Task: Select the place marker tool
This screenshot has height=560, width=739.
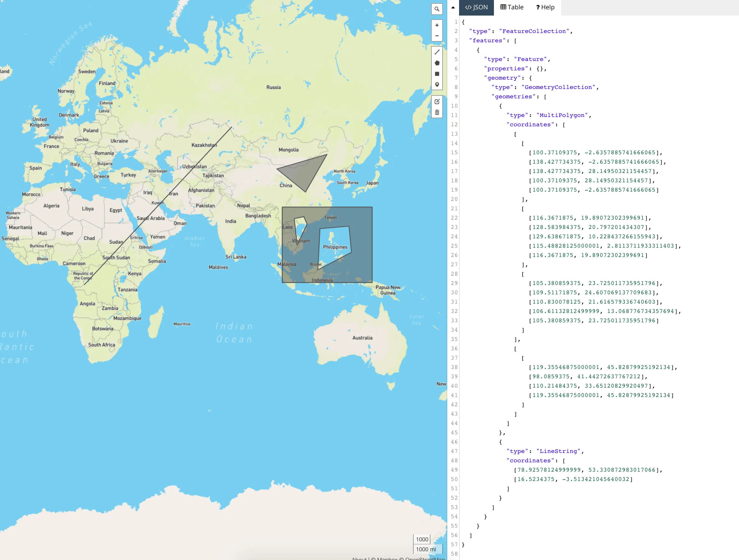Action: (437, 85)
